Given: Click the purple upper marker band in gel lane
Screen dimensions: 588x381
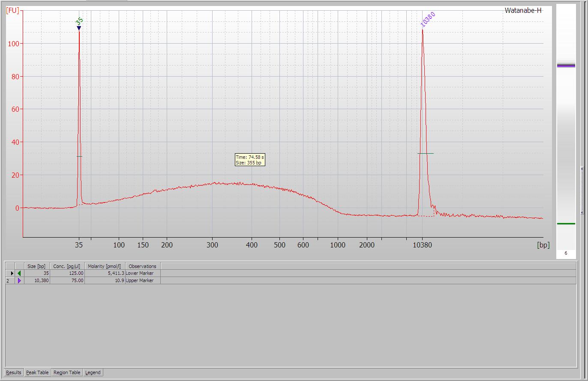Looking at the screenshot, I should (x=566, y=65).
